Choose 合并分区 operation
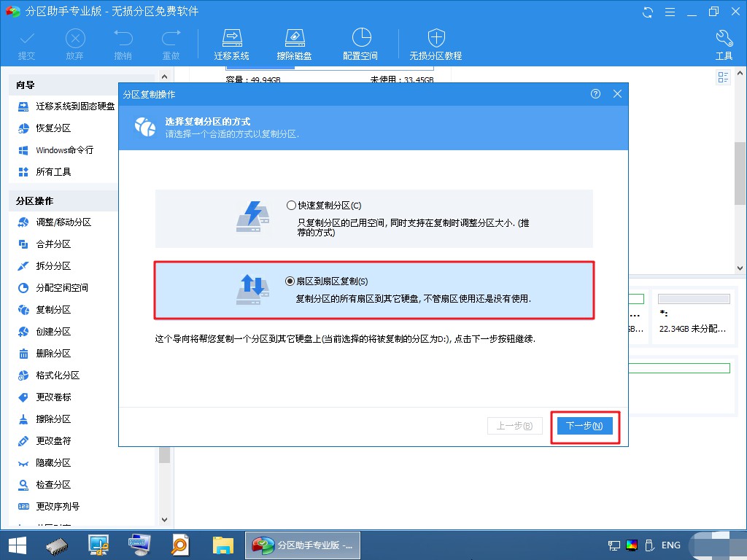The width and height of the screenshot is (747, 560). [x=44, y=244]
